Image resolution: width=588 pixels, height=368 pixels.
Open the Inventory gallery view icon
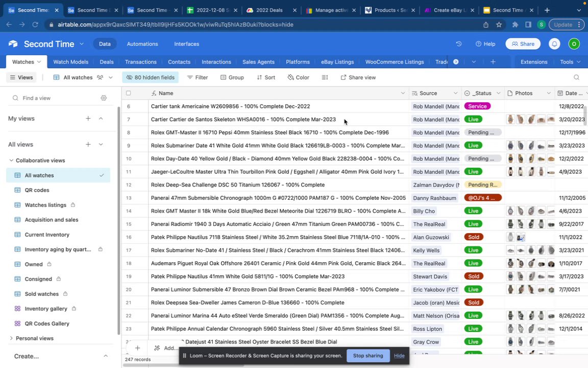(17, 309)
